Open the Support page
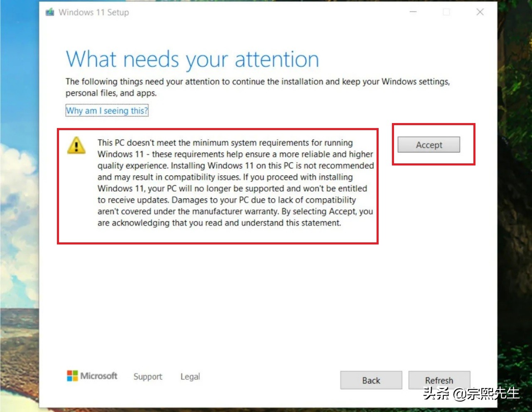This screenshot has height=412, width=532. coord(148,377)
